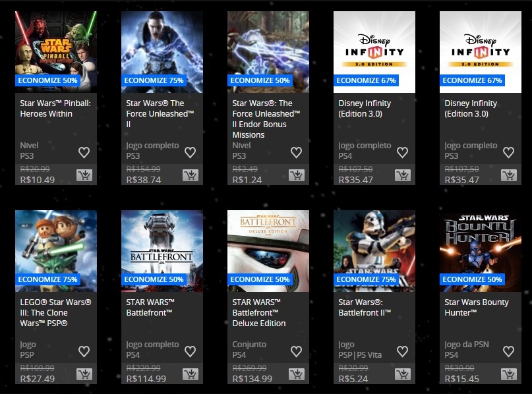Click struck-through R$154.99 original price
Image resolution: width=532 pixels, height=394 pixels.
pos(143,169)
